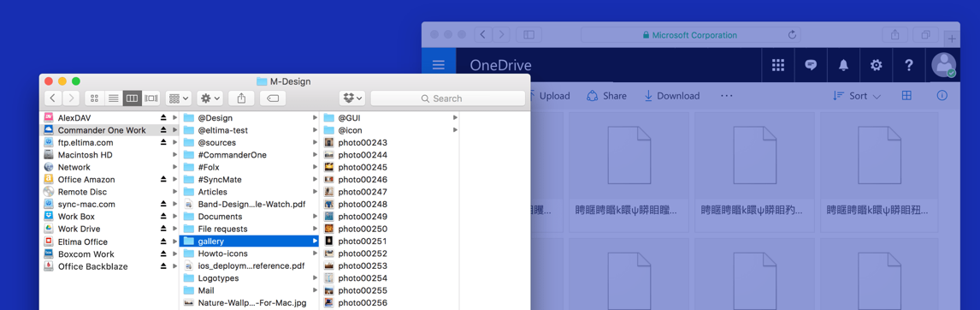
Task: Click the Finder Edit Tags button
Action: pos(273,98)
